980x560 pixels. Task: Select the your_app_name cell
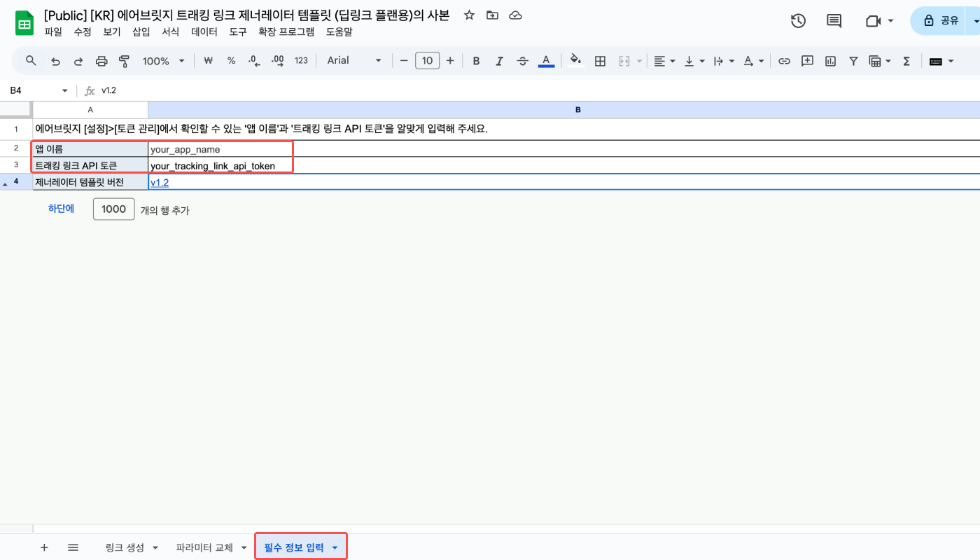(563, 148)
